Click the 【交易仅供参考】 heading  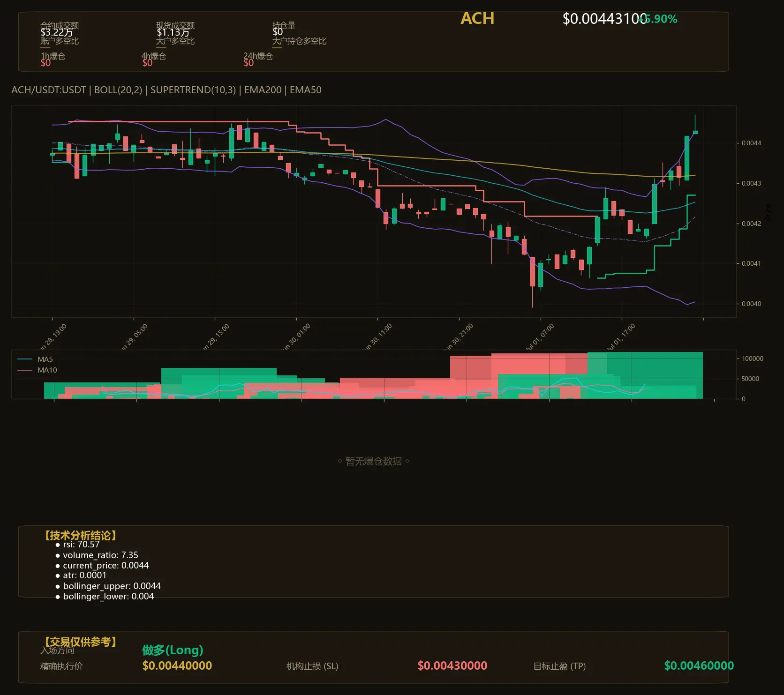tap(80, 642)
